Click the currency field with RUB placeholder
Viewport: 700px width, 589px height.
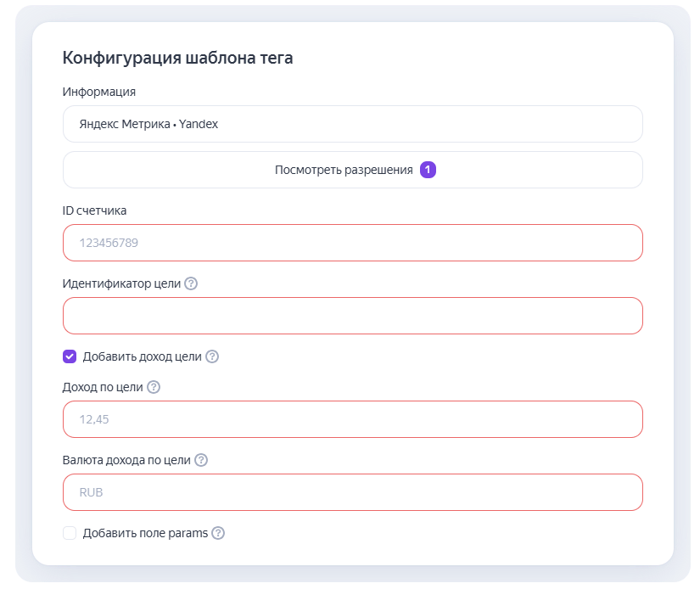(x=352, y=492)
